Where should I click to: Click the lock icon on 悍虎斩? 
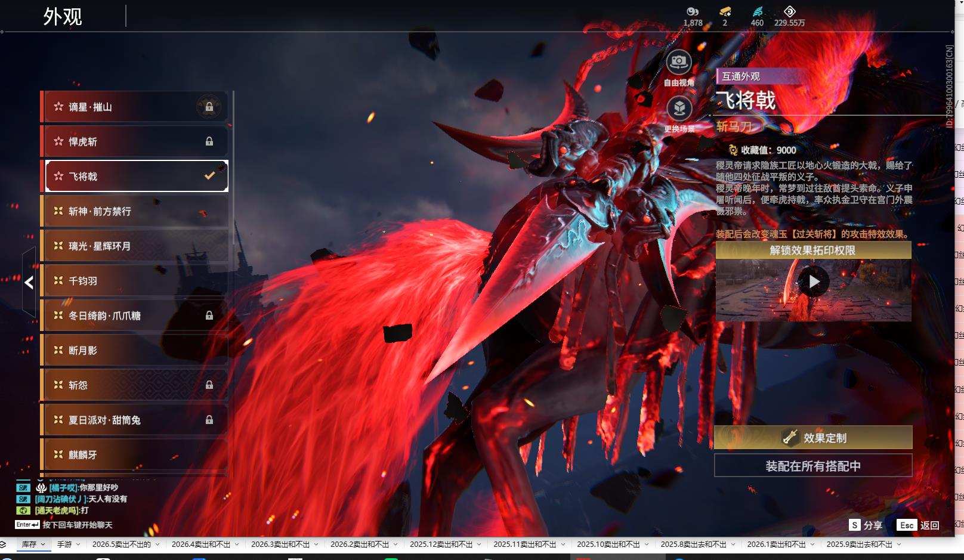[x=209, y=141]
